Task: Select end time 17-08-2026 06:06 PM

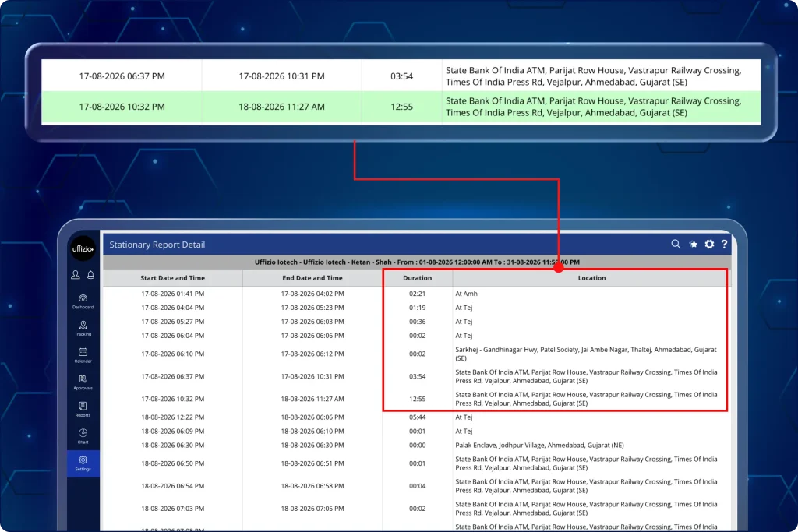Action: [x=312, y=336]
